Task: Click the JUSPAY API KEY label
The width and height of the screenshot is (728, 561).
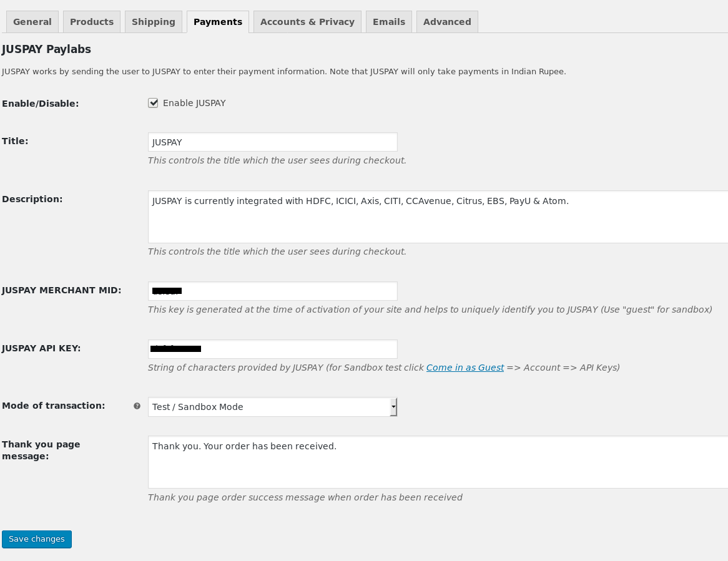Action: point(41,348)
